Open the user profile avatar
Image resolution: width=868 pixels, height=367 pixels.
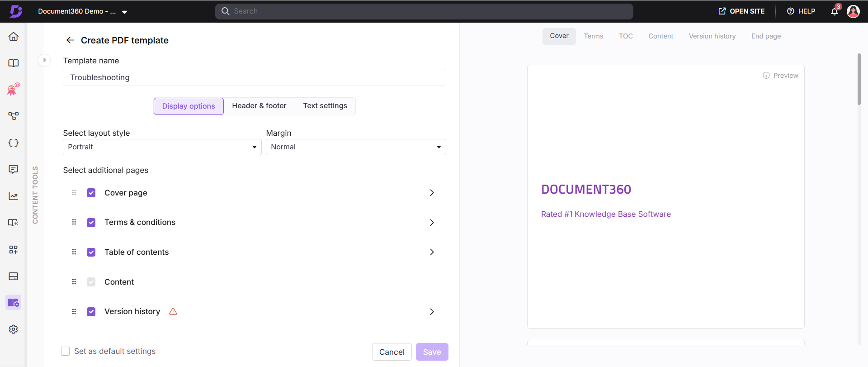[853, 11]
